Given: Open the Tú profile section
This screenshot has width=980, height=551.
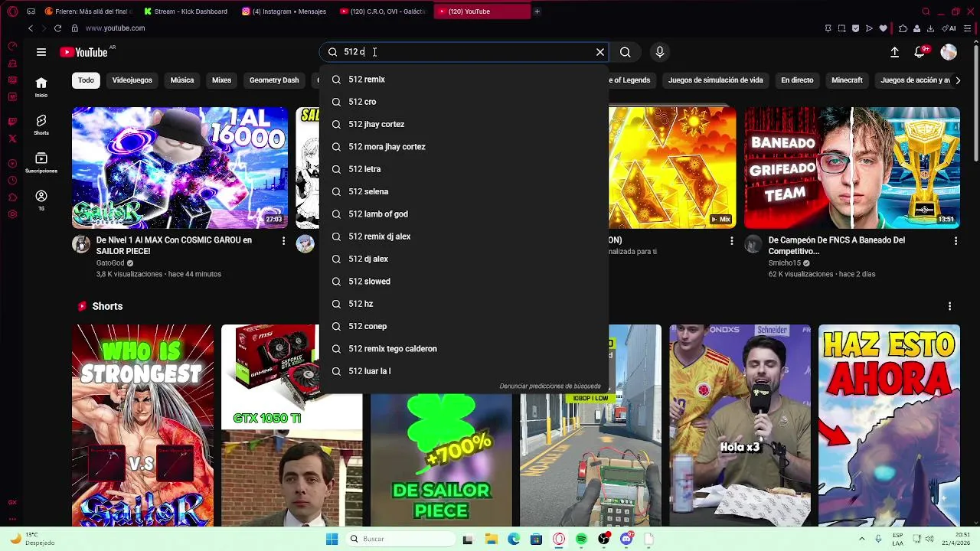Looking at the screenshot, I should coord(41,201).
